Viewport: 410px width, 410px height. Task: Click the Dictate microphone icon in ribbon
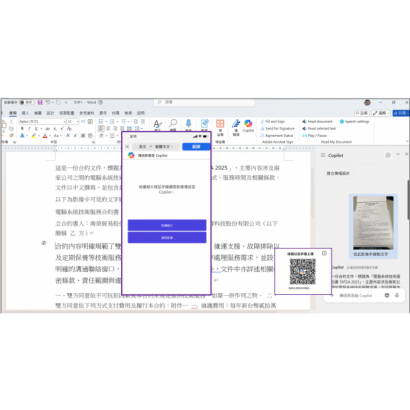click(x=188, y=124)
